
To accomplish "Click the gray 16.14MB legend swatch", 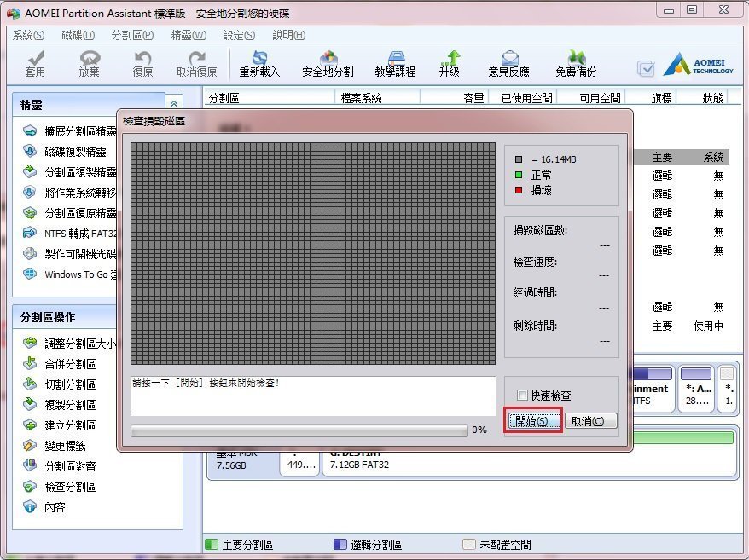I will [x=519, y=159].
